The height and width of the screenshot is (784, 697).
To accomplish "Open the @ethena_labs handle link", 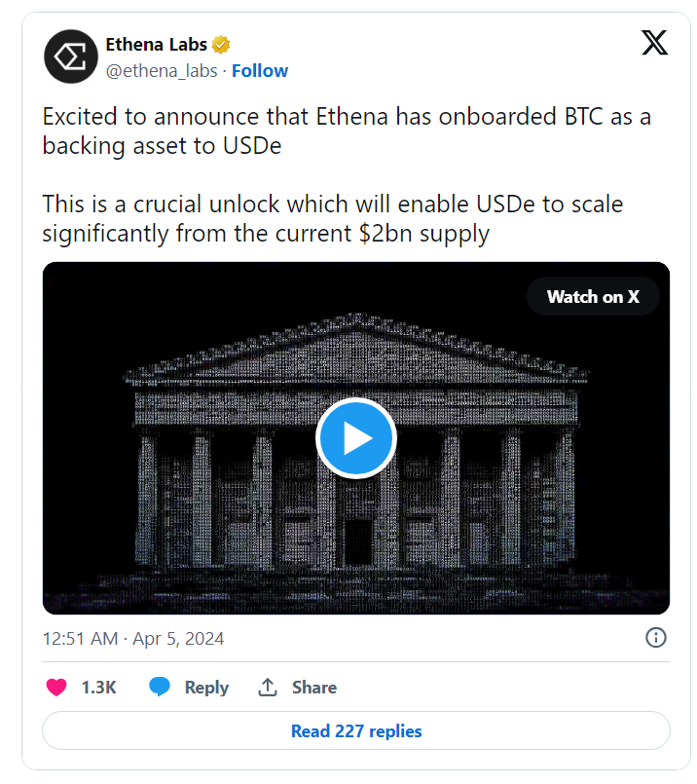I will click(162, 71).
